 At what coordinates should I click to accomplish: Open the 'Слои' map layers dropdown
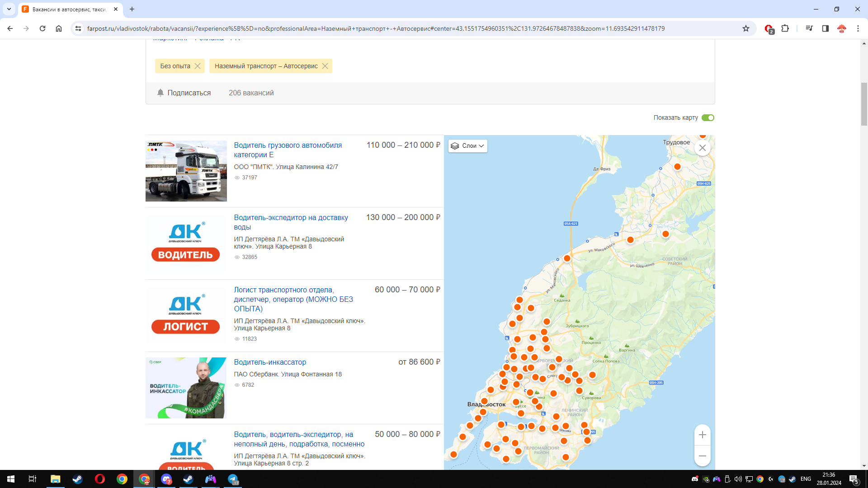click(468, 146)
